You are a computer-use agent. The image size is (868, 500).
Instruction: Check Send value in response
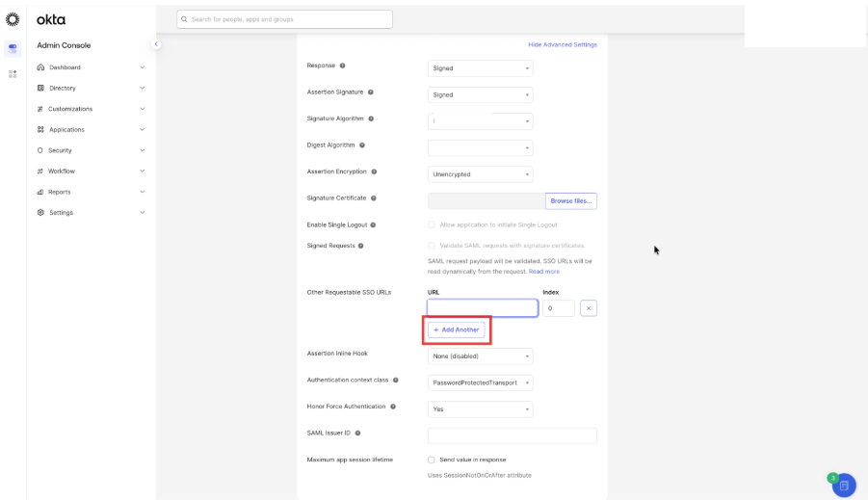(x=432, y=461)
